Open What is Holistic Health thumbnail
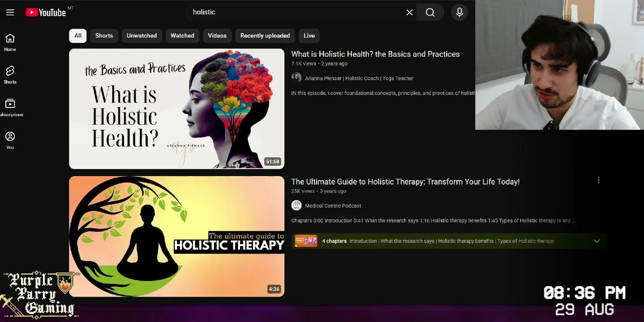Screen dimensions: 644x322 point(177,109)
